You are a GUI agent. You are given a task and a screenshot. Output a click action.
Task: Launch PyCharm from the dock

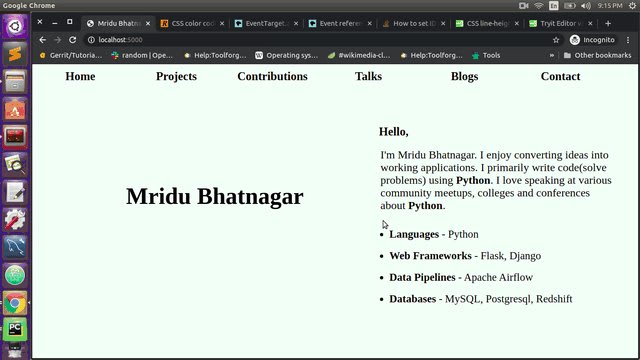(15, 329)
